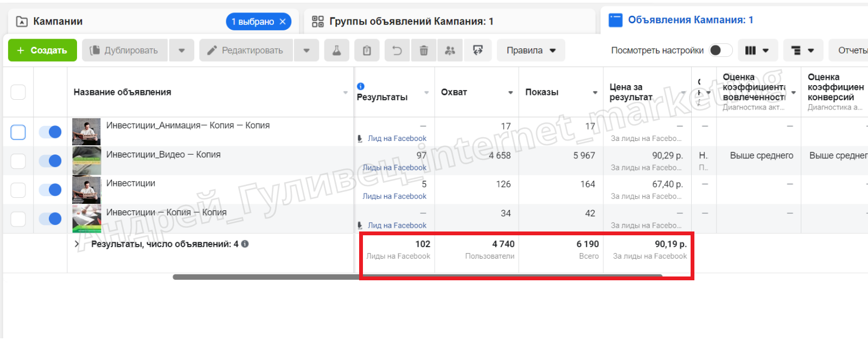Check the box for Инвестиции_Видео — Копия

(18, 161)
